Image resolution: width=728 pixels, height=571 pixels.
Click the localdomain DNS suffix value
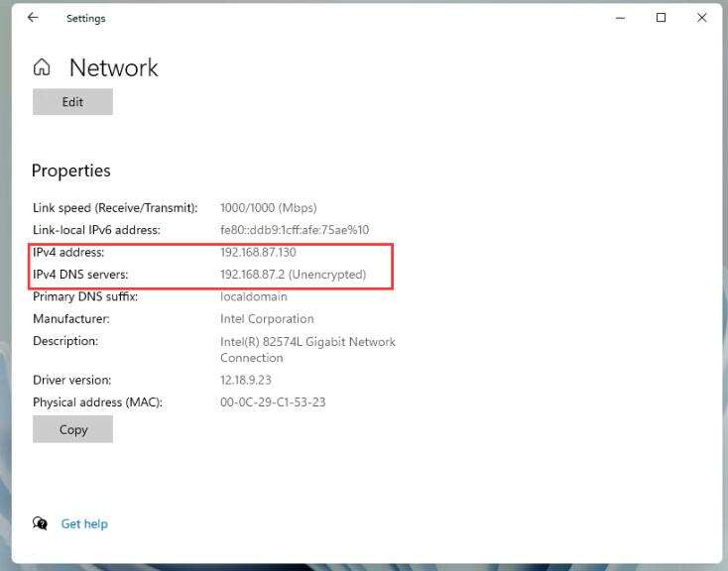(253, 296)
